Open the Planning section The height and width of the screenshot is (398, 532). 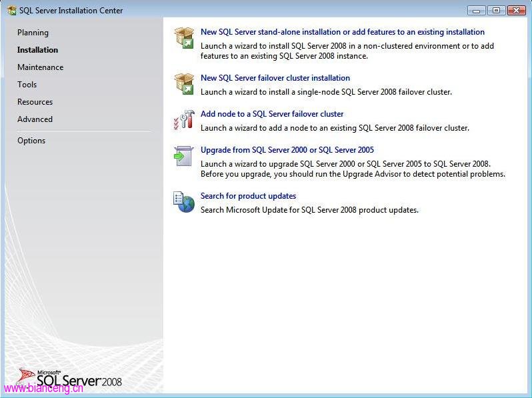click(33, 33)
